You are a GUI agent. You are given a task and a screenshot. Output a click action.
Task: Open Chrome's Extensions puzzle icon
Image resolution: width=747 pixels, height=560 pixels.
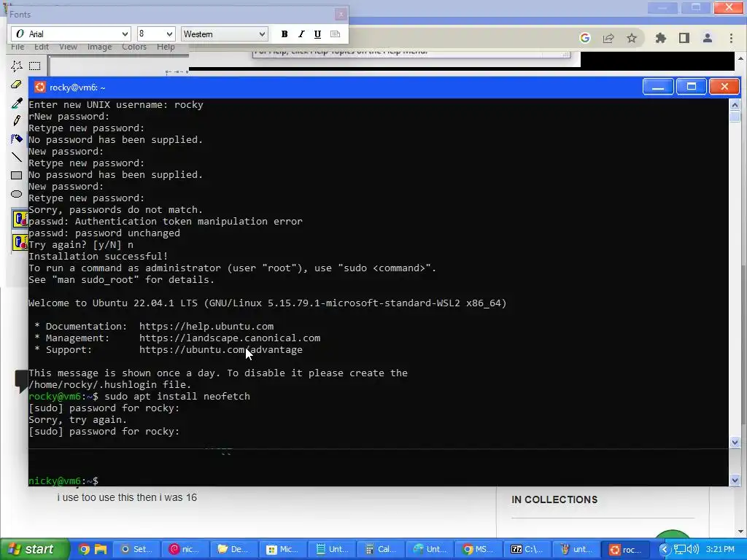click(x=661, y=38)
